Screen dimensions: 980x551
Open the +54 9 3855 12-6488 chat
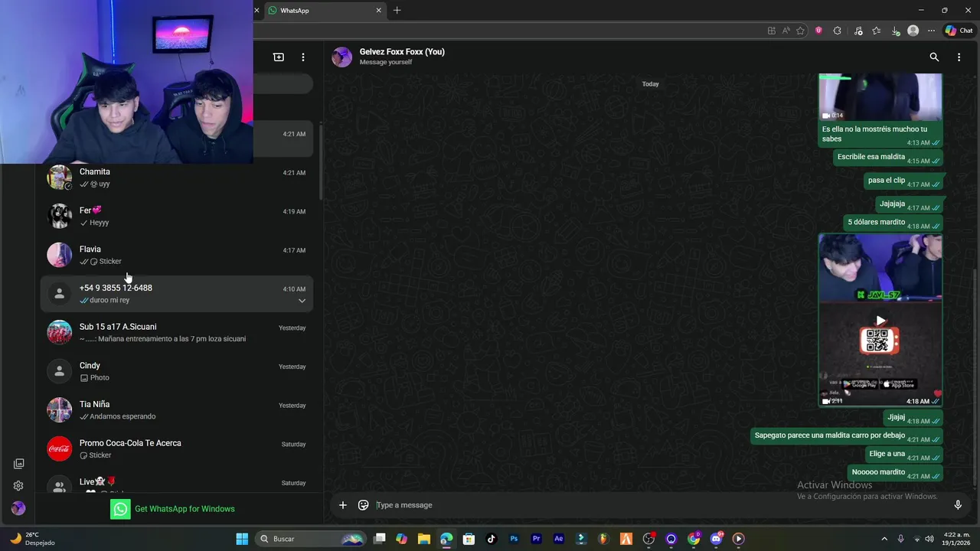(176, 294)
